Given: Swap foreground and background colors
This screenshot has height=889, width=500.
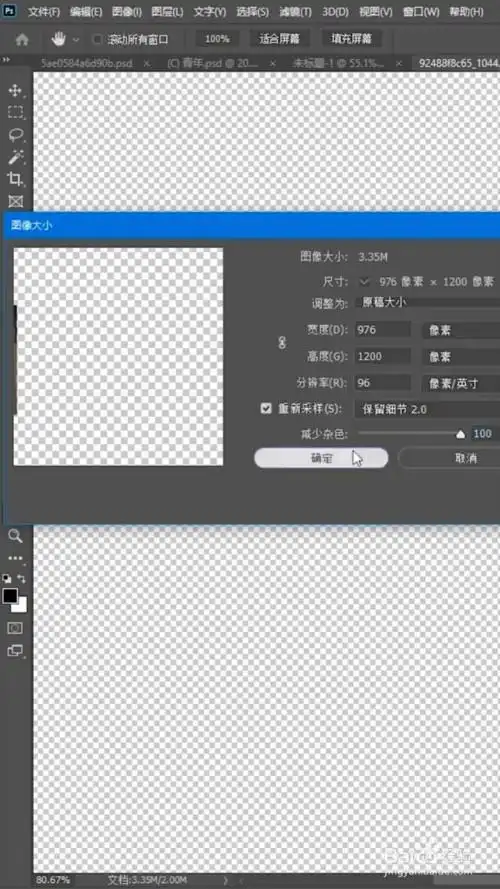Looking at the screenshot, I should [21, 578].
